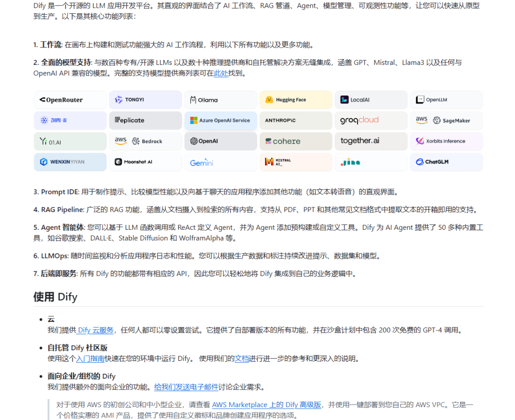The width and height of the screenshot is (515, 420).
Task: Open the Dify 云服务 link
Action: (95, 330)
